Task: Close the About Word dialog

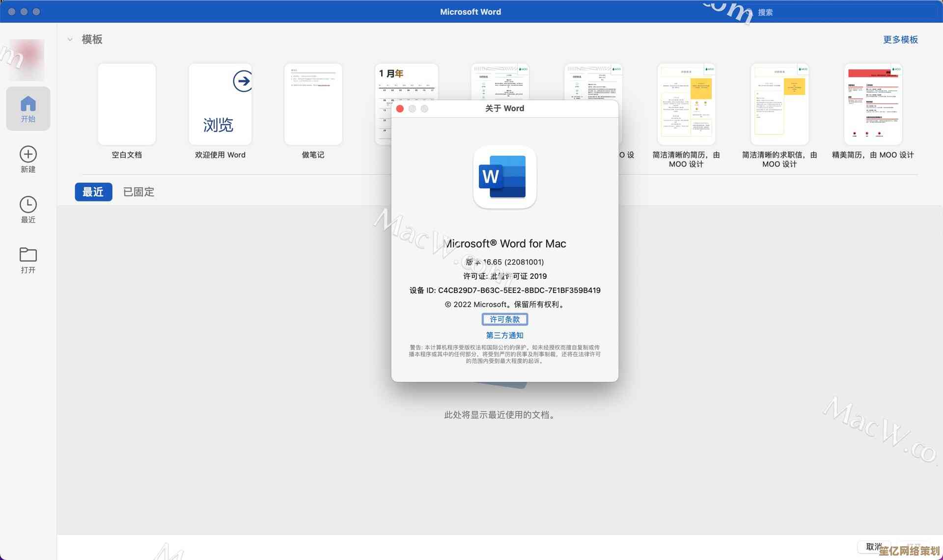Action: click(x=400, y=108)
